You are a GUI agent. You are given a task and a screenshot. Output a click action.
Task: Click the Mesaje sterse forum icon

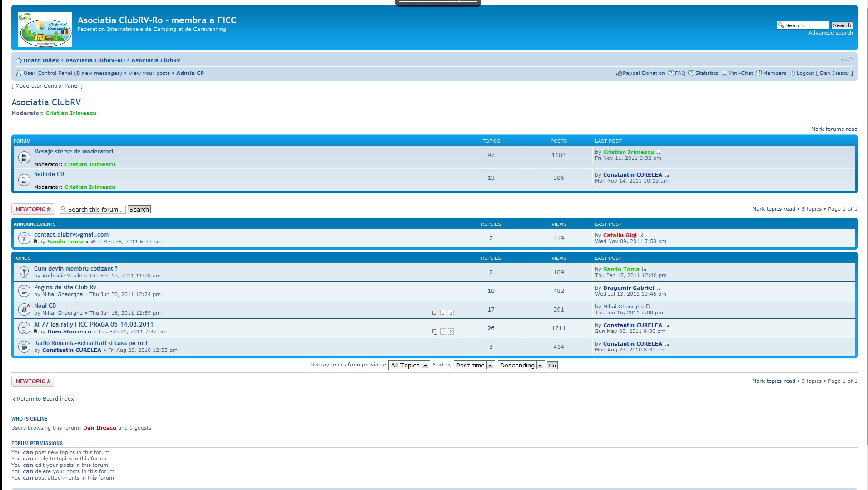point(24,158)
